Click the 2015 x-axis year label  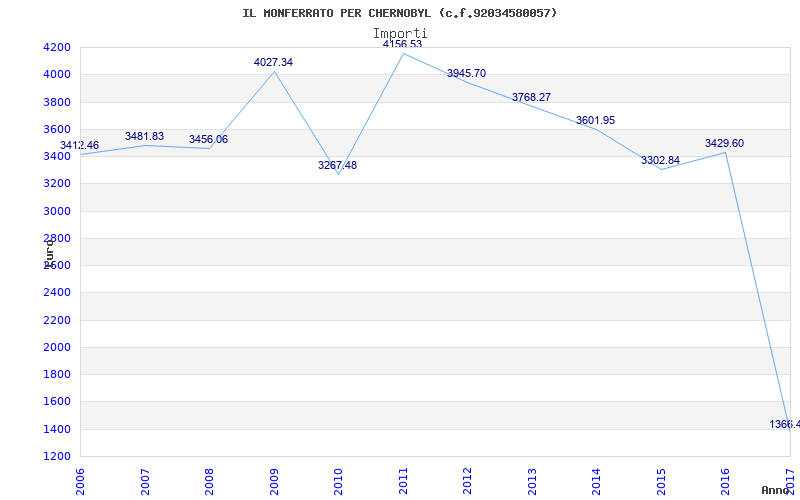(661, 481)
